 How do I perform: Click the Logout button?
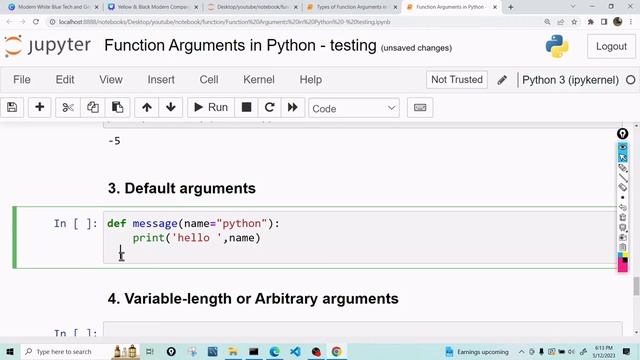tap(611, 47)
